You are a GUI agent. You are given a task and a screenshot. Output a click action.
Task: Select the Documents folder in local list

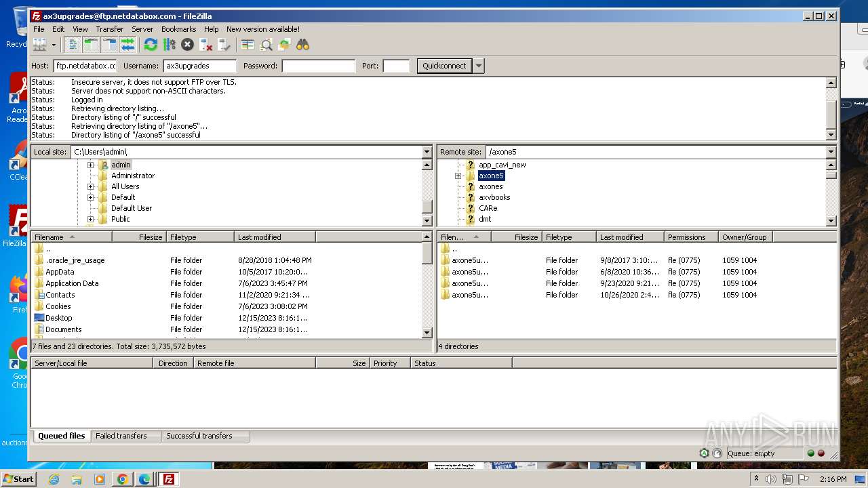63,329
